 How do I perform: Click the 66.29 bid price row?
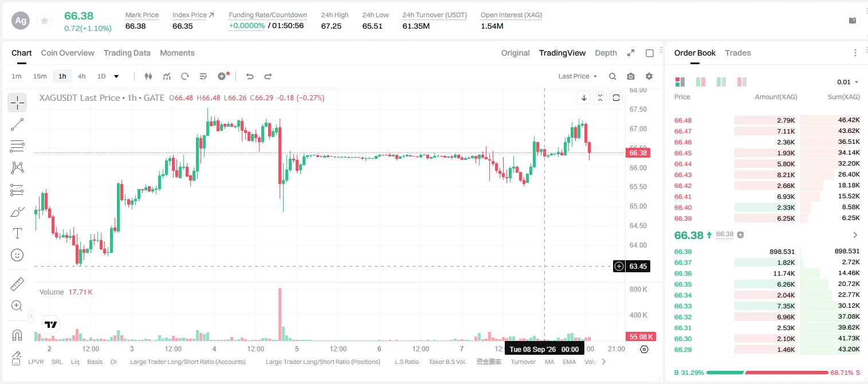767,350
